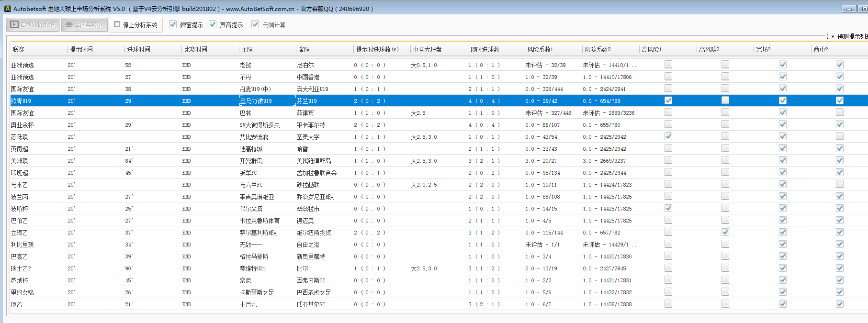Select the 厄乙 十月九 match row
Viewport: 868px width, 323px height.
248,304
